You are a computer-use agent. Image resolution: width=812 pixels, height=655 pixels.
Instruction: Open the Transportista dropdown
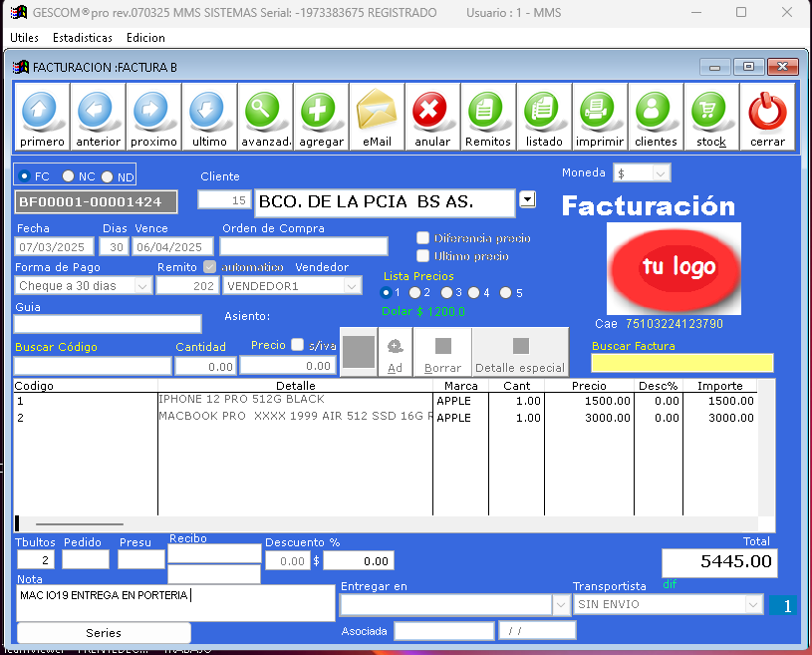pyautogui.click(x=753, y=605)
